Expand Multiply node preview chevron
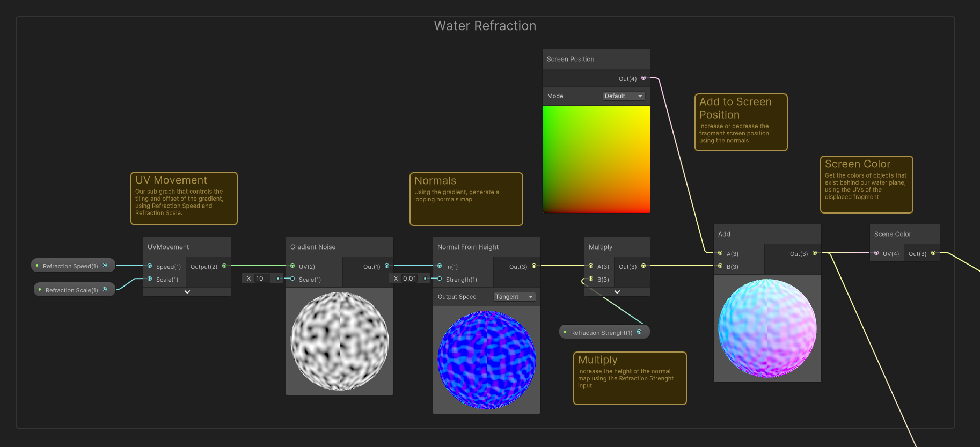 617,292
